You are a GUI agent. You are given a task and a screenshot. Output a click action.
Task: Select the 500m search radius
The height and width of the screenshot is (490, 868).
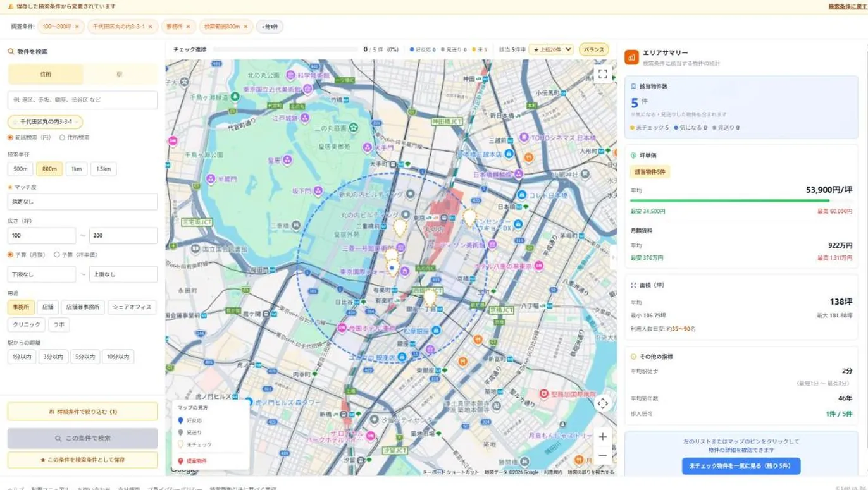(x=20, y=169)
